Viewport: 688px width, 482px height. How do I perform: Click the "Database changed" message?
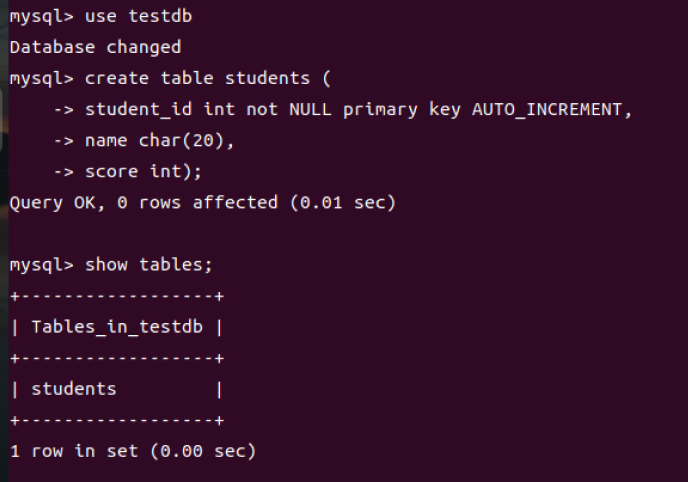pos(95,47)
